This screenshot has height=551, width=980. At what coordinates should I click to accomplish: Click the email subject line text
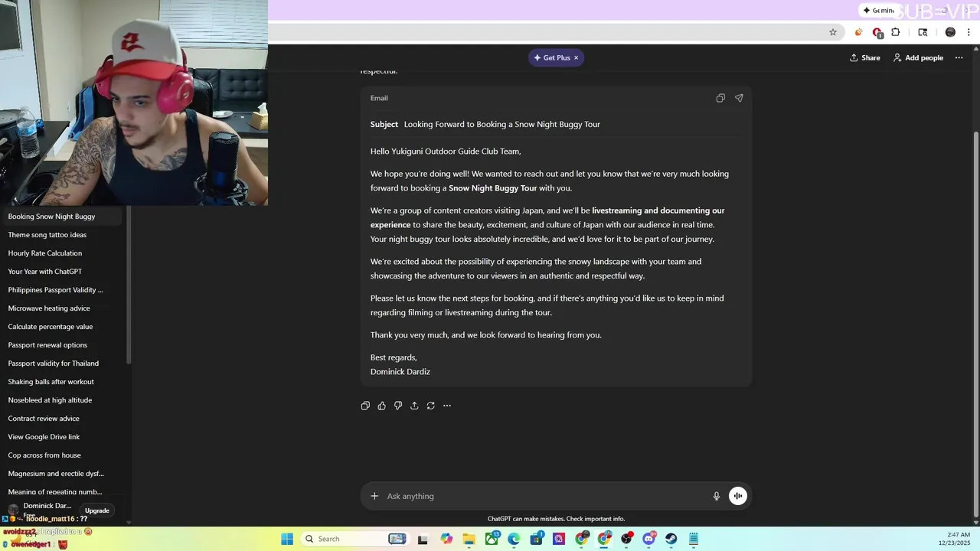(x=501, y=124)
